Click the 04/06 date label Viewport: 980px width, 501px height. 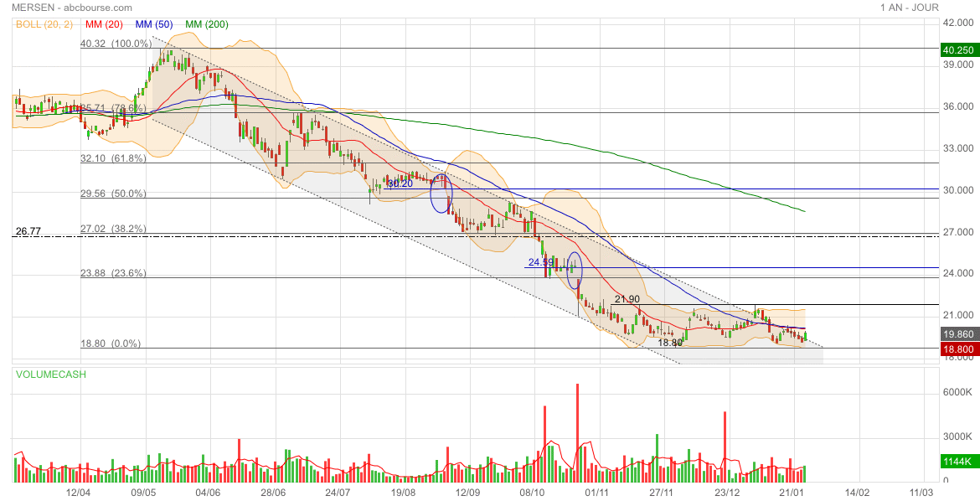pyautogui.click(x=208, y=493)
